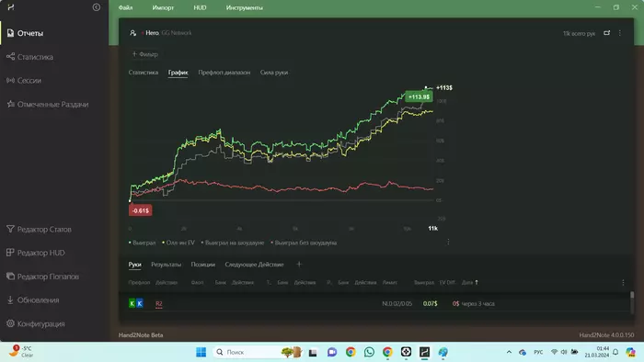The width and height of the screenshot is (644, 362).
Task: Open the Сила руки tab
Action: [274, 73]
